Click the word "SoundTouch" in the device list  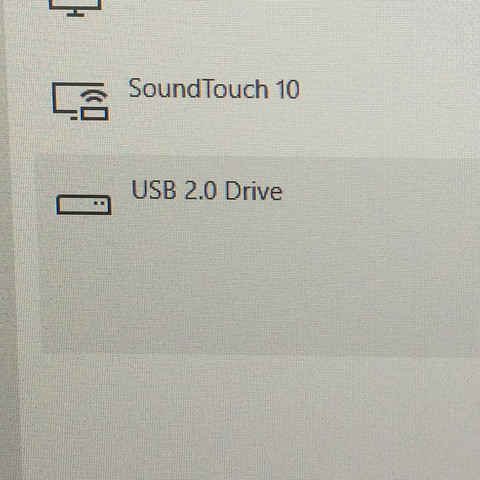click(199, 89)
